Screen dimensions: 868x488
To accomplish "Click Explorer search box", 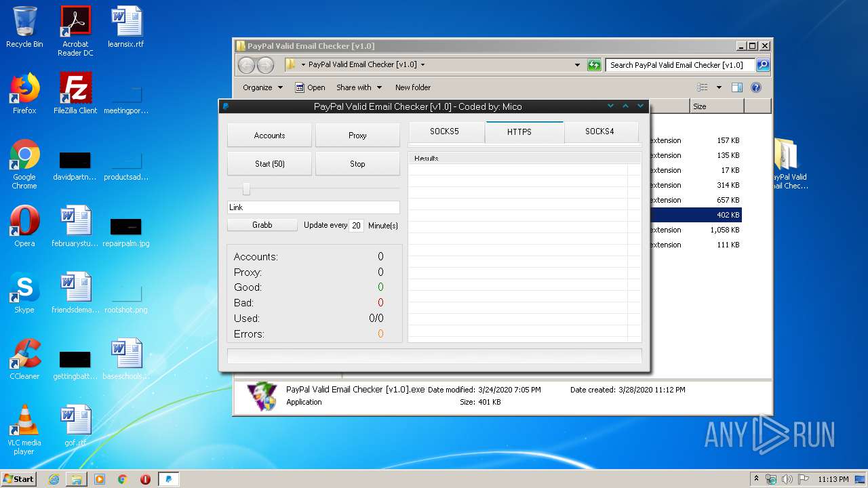I will (x=680, y=65).
